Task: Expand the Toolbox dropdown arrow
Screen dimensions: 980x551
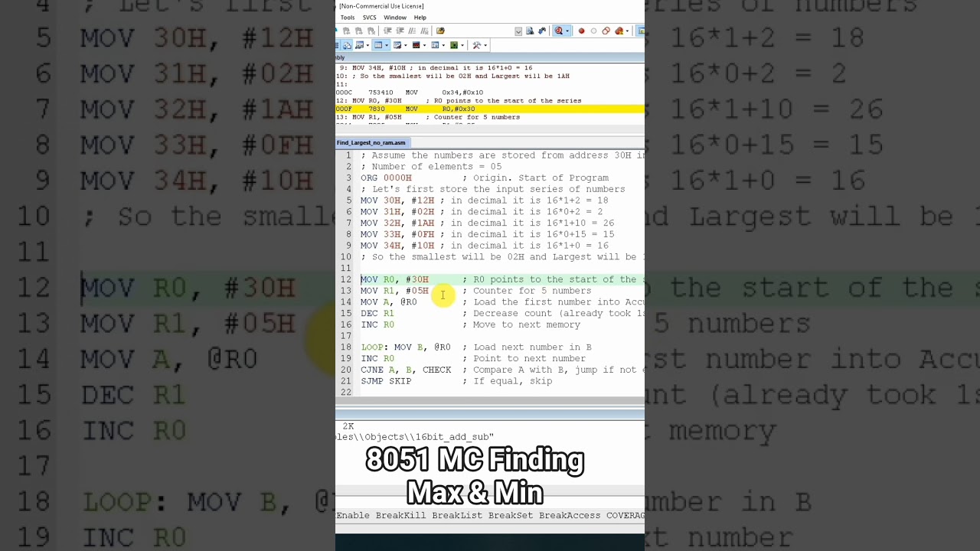Action: pos(485,45)
